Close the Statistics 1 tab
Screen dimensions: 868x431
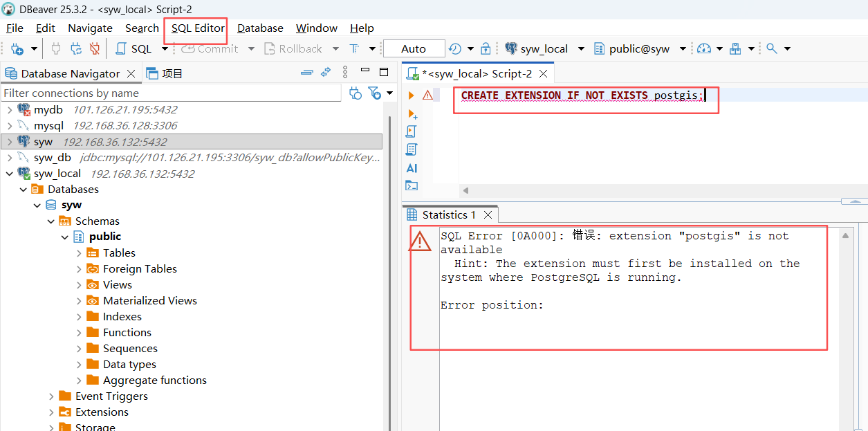[488, 214]
